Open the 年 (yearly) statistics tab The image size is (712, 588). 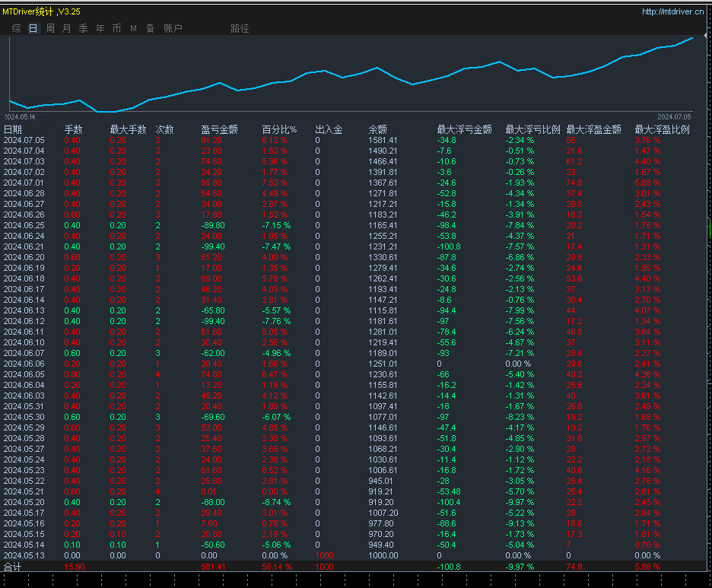(x=100, y=28)
